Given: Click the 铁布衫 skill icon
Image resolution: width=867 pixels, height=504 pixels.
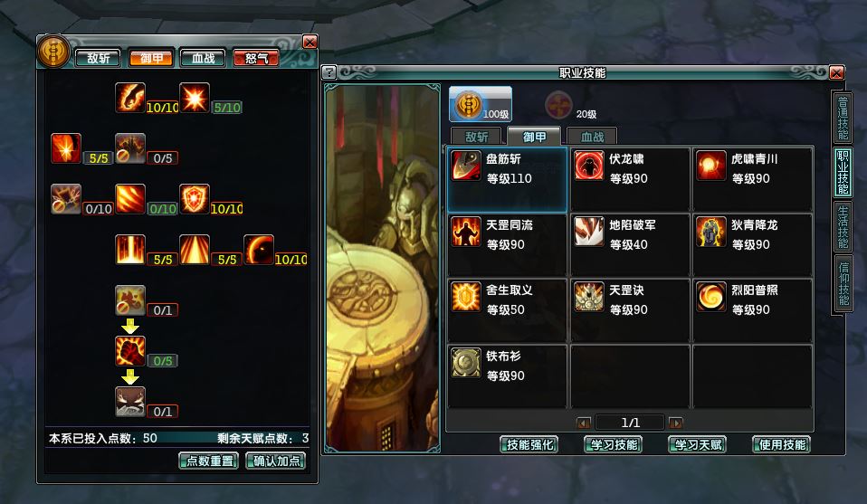Looking at the screenshot, I should [466, 362].
